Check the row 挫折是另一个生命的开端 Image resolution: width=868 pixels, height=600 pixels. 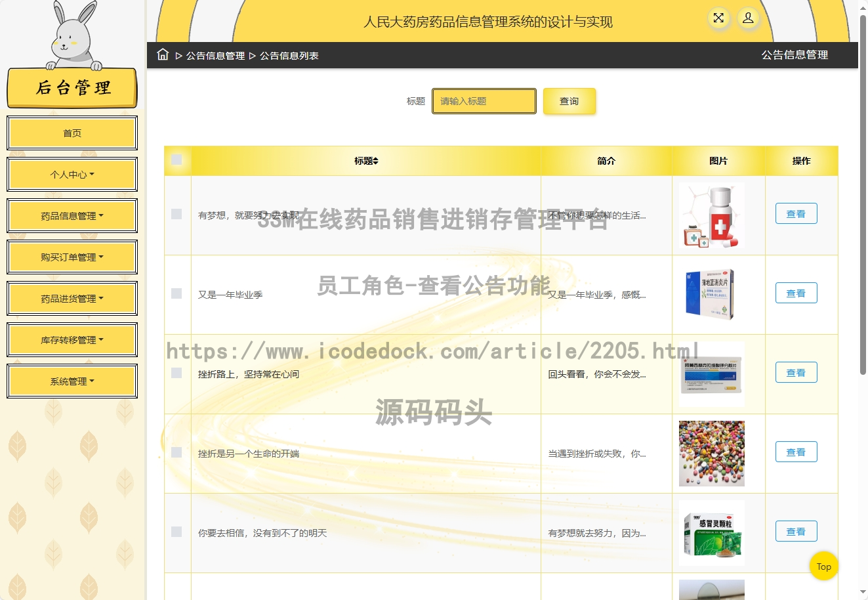click(x=176, y=452)
